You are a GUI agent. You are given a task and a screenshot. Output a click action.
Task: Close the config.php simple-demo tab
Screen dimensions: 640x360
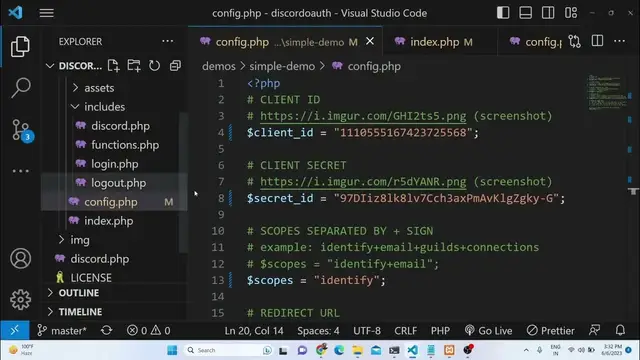[x=370, y=41]
